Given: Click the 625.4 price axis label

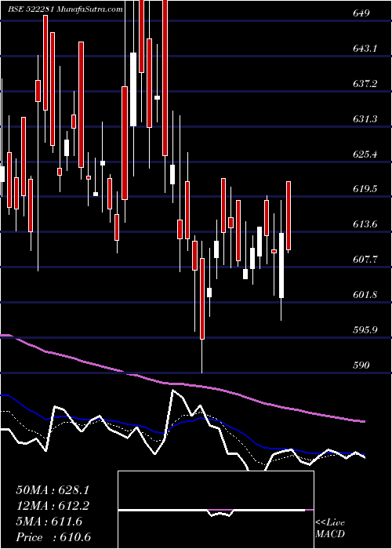Looking at the screenshot, I should 365,154.
